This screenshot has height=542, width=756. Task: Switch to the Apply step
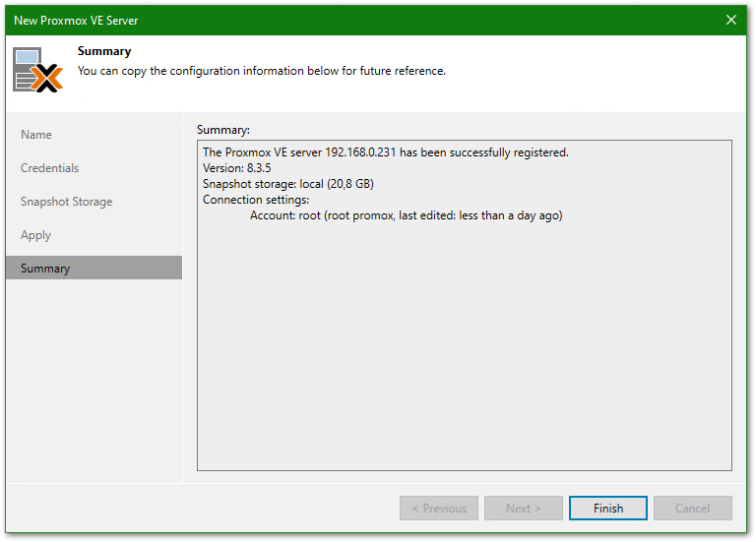click(x=35, y=235)
